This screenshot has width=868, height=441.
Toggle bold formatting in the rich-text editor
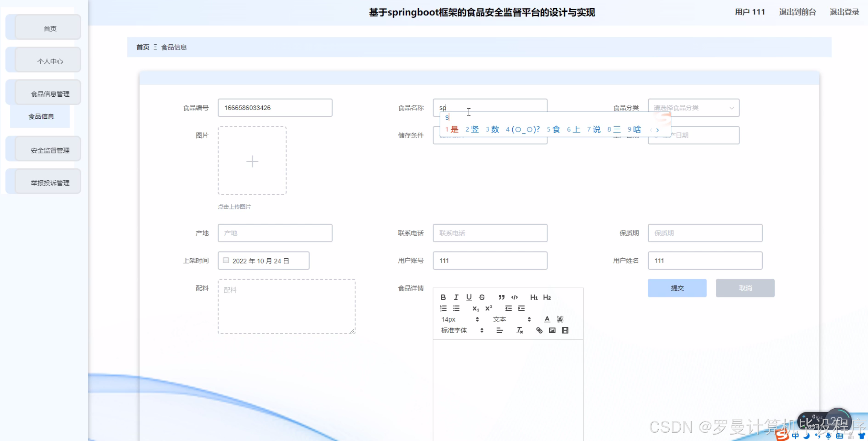click(x=443, y=297)
